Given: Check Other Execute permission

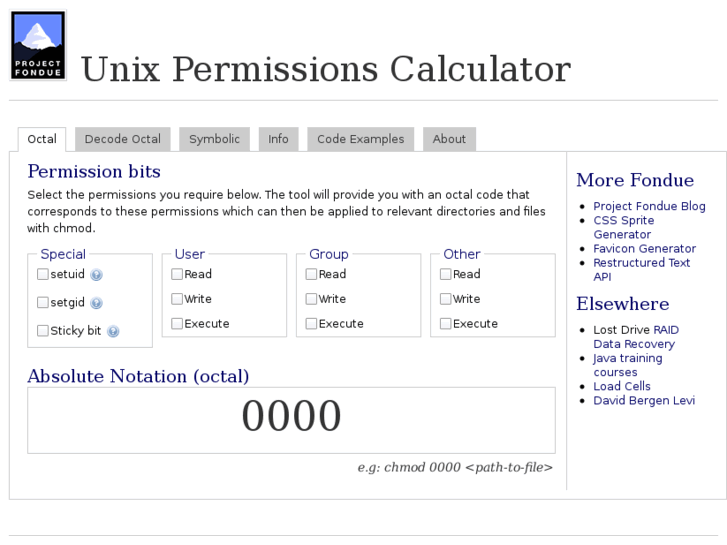Looking at the screenshot, I should pos(446,323).
